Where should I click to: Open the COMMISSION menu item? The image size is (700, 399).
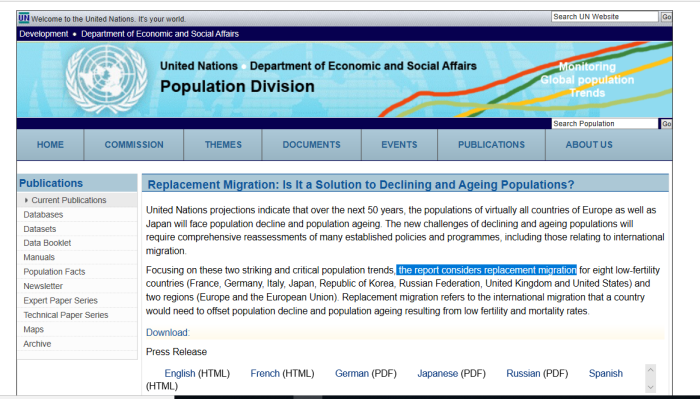tap(134, 145)
